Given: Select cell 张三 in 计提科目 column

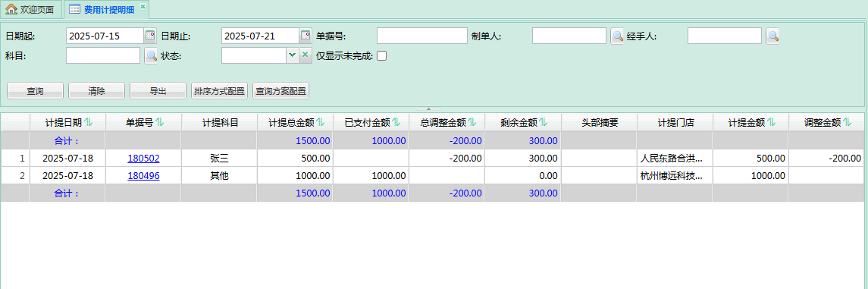Looking at the screenshot, I should click(220, 159).
